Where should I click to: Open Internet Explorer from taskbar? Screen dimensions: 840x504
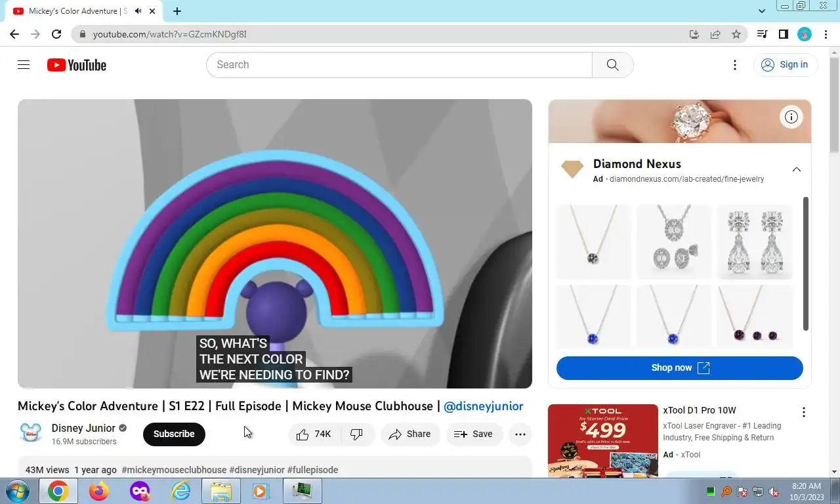(x=180, y=491)
